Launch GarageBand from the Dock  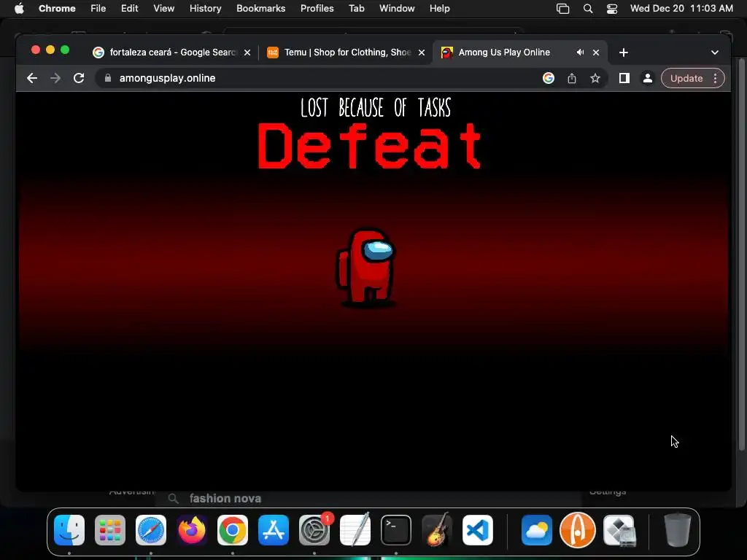[437, 530]
